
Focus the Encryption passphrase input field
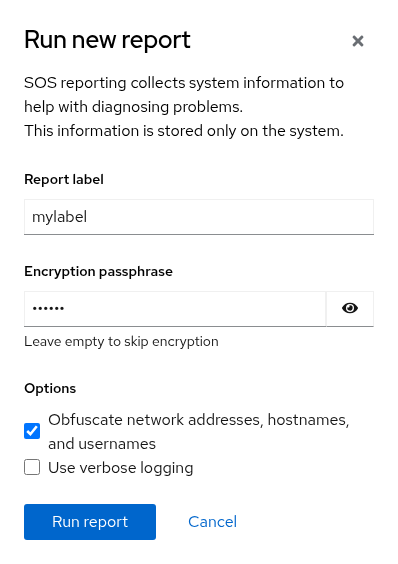coord(175,309)
